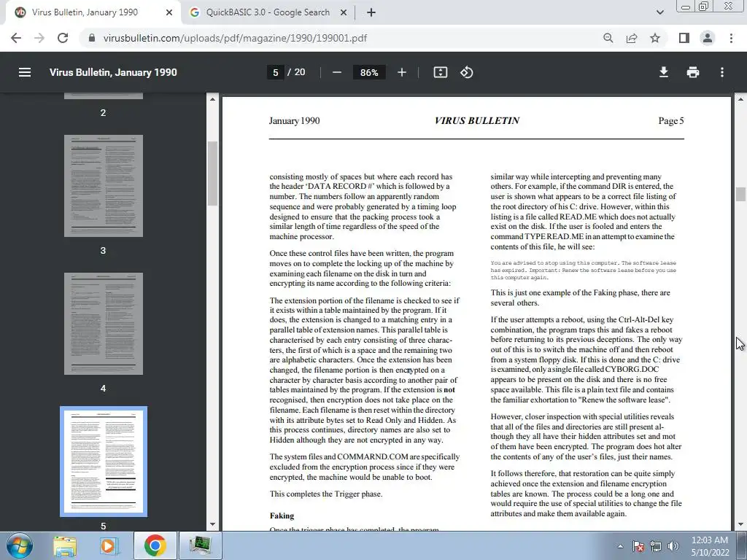747x560 pixels.
Task: Go back to the previous page in Chrome
Action: 16,38
